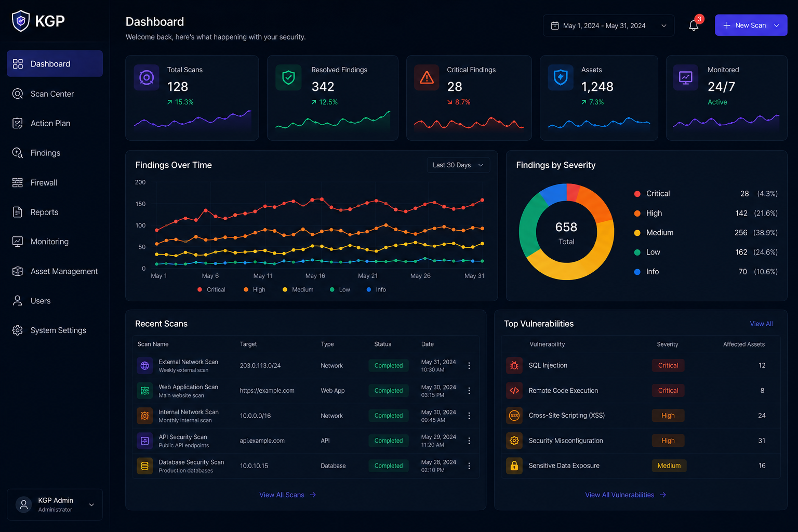Screen dimensions: 798x532
Task: Open Asset Management from the sidebar
Action: 55,271
